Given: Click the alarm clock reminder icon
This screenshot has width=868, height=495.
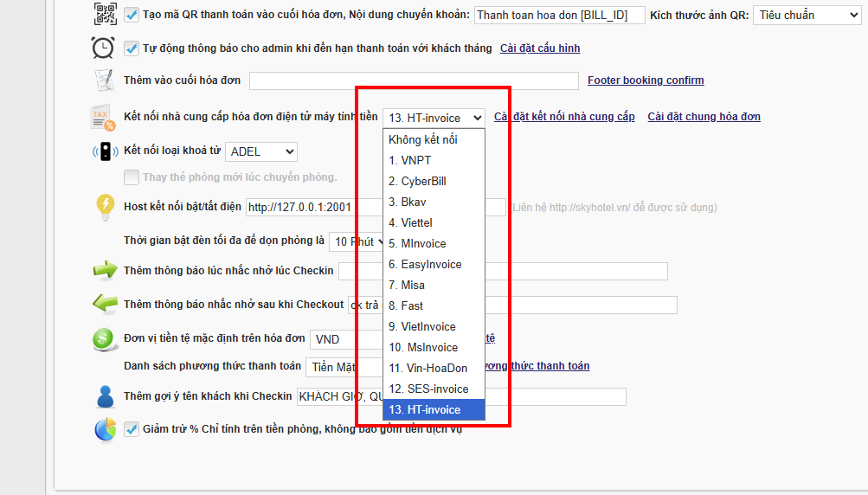Looking at the screenshot, I should [104, 48].
